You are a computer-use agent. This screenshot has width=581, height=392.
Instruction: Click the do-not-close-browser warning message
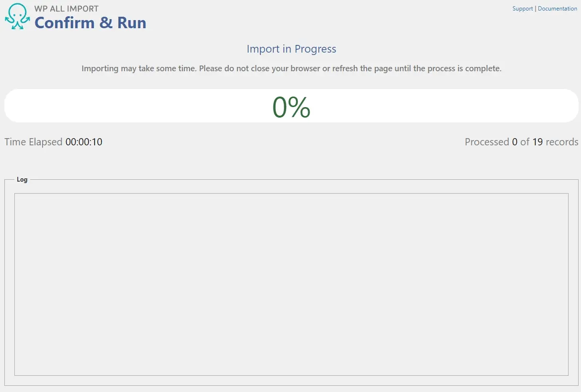click(x=291, y=68)
